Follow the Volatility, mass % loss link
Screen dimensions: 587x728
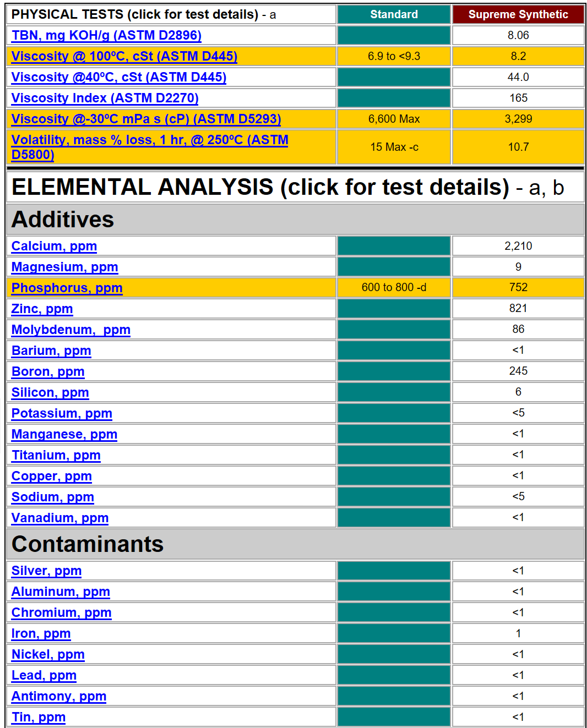(150, 147)
